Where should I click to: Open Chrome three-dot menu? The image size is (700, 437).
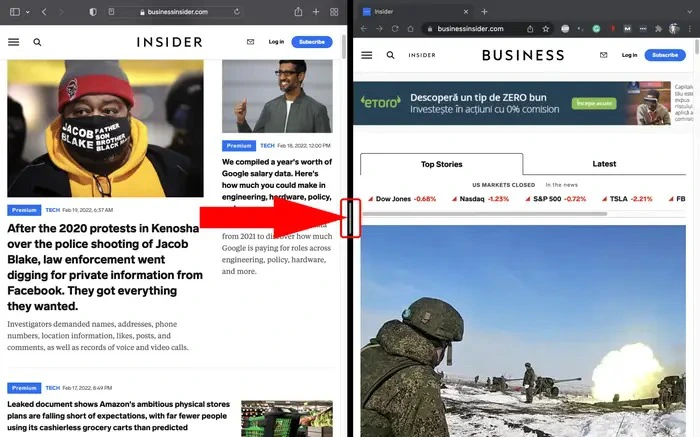690,29
